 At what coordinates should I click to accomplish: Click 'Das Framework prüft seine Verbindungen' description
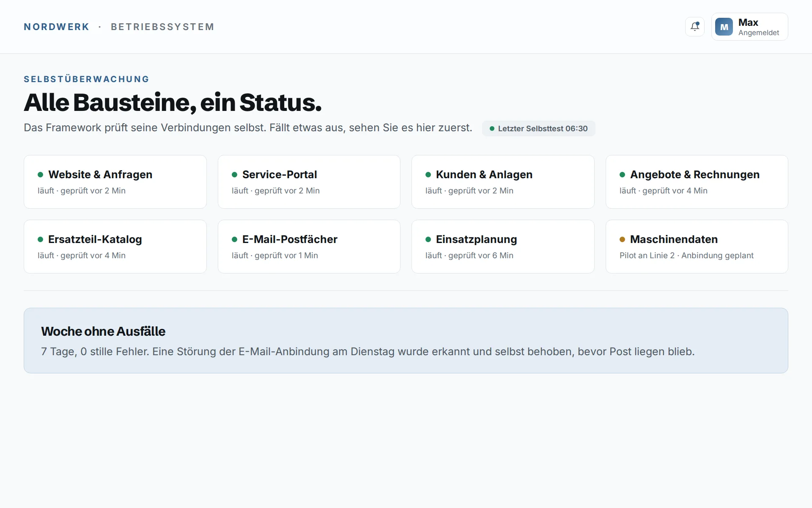click(248, 127)
